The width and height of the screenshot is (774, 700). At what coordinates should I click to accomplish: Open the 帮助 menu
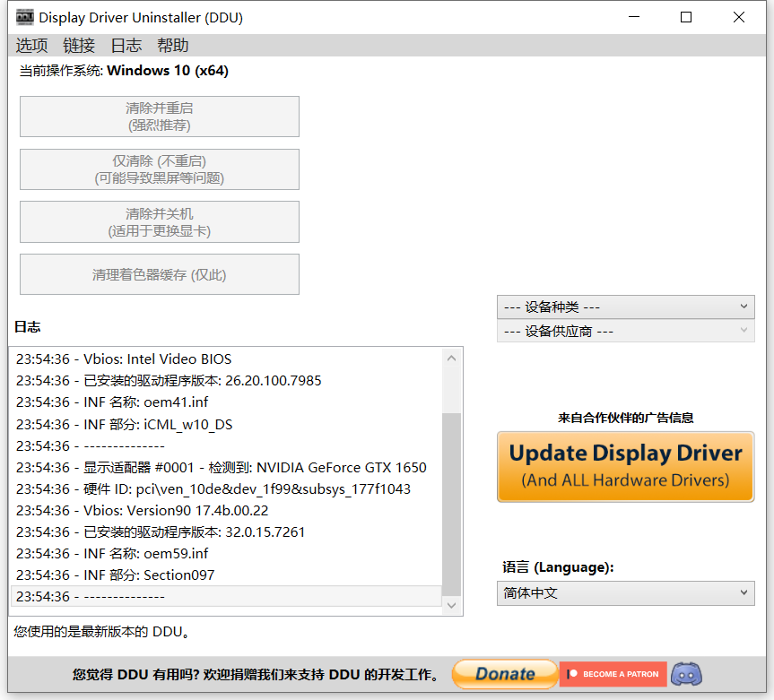pos(173,46)
